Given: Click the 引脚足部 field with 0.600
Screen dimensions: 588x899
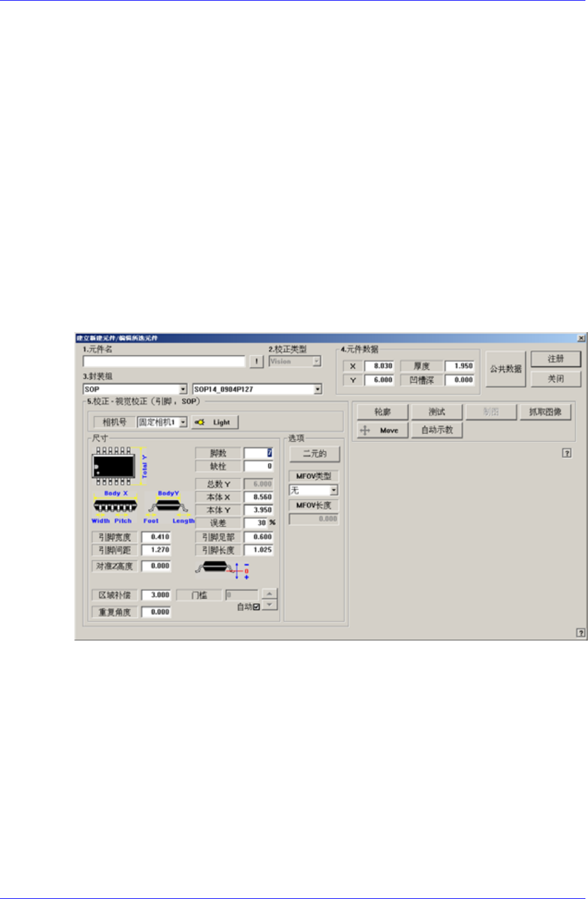Looking at the screenshot, I should point(259,537).
